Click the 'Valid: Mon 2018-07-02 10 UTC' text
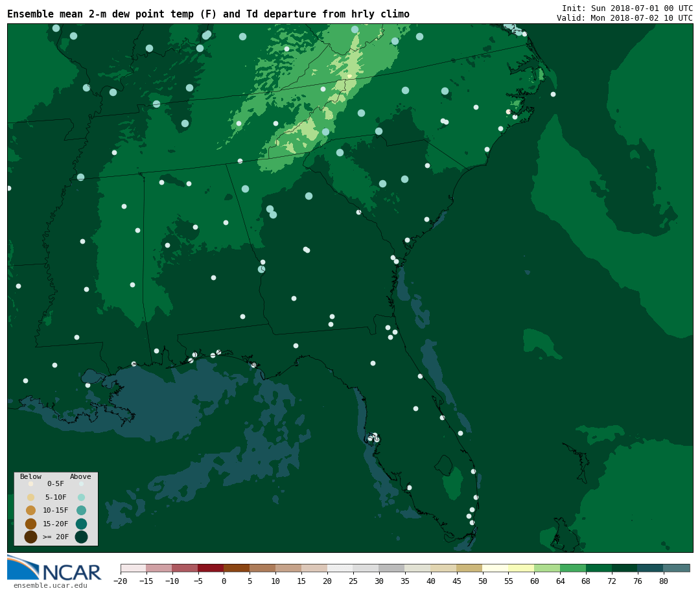The width and height of the screenshot is (700, 593). (625, 18)
